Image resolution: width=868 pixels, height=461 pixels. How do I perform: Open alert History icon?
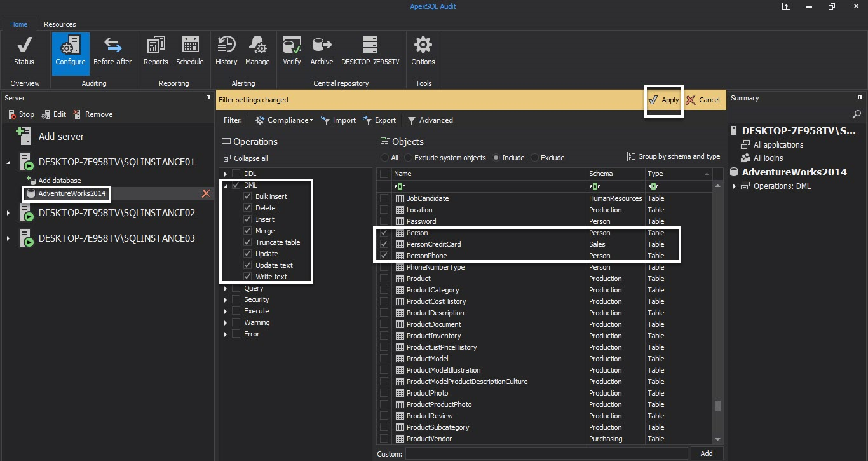pyautogui.click(x=226, y=52)
